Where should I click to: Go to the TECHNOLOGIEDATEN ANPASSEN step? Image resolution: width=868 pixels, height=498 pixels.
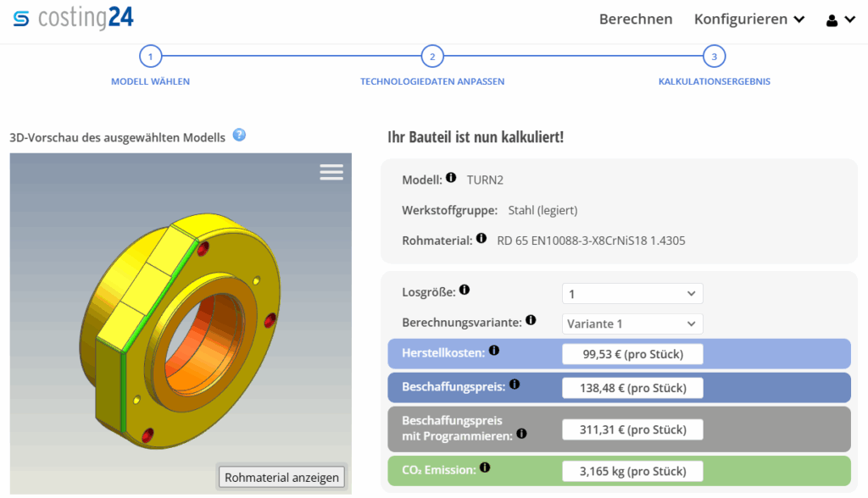(432, 56)
